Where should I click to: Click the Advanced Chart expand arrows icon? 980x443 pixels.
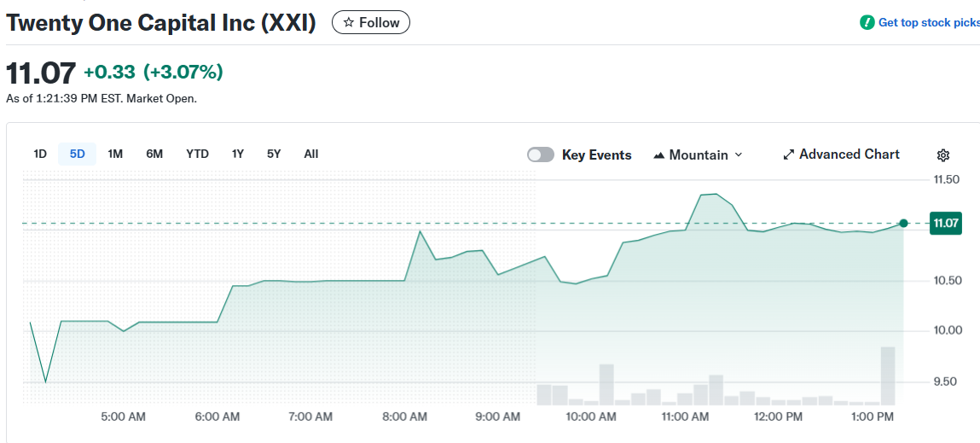coord(789,155)
